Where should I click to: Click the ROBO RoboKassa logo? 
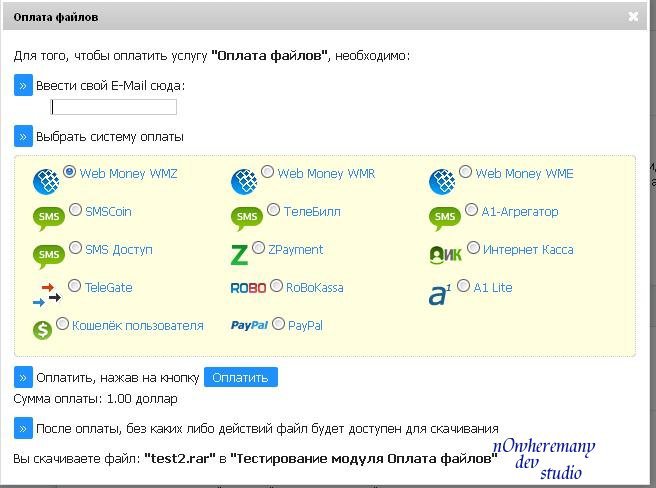(248, 288)
